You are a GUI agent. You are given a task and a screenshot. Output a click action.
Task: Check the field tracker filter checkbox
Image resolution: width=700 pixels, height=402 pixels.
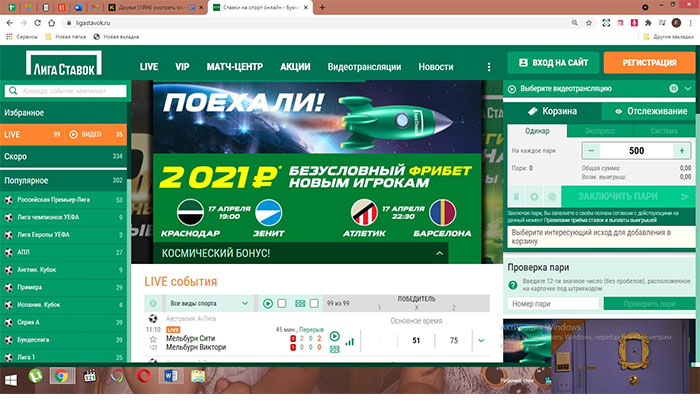coord(314,303)
